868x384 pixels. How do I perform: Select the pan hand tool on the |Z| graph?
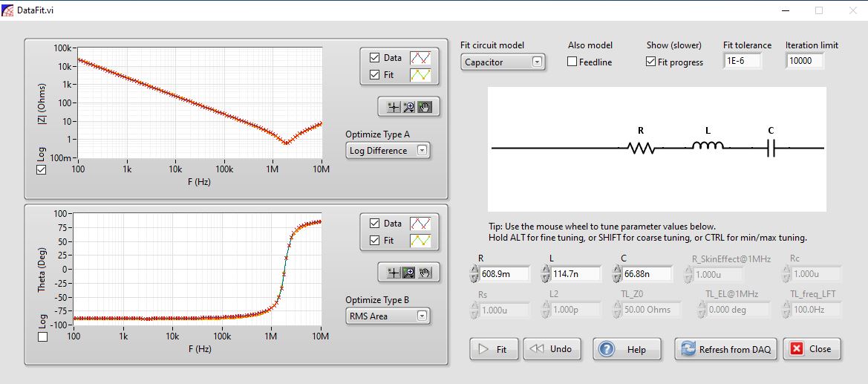tap(425, 107)
